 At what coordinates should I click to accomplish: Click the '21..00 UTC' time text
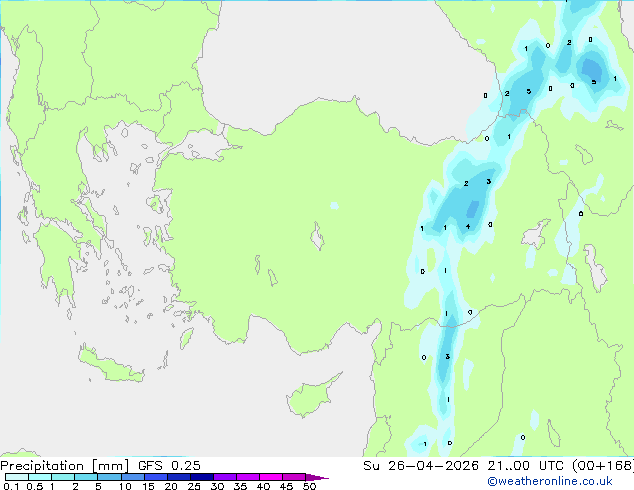pyautogui.click(x=526, y=466)
